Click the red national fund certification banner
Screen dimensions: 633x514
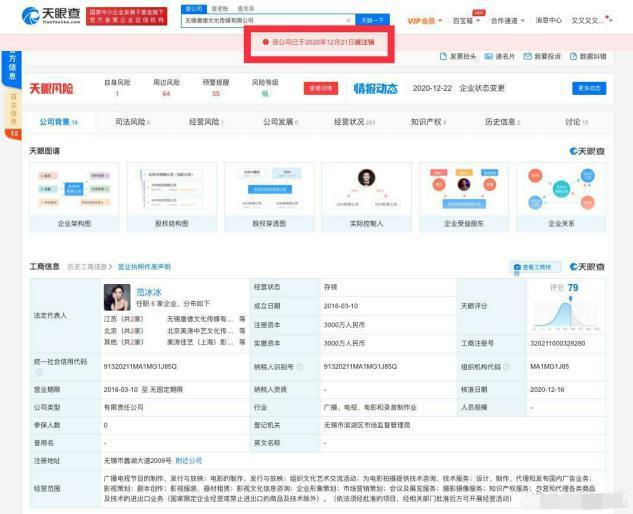pos(127,16)
